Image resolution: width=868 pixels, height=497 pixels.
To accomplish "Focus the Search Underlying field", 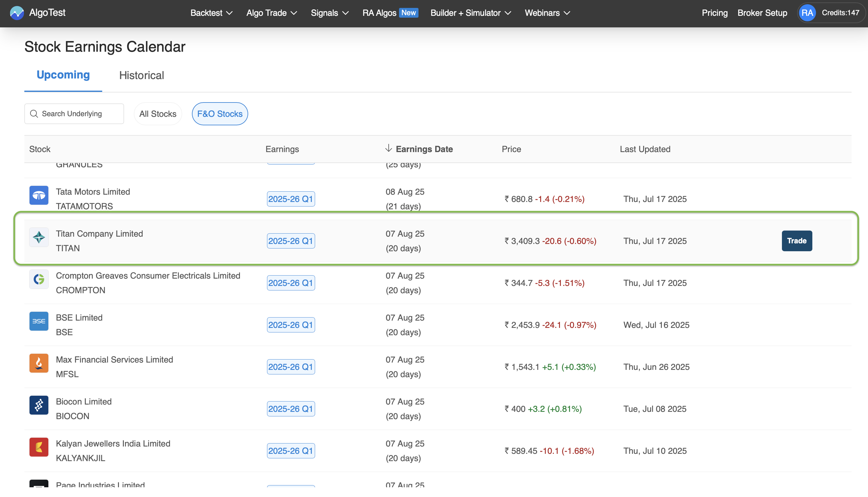I will tap(74, 114).
